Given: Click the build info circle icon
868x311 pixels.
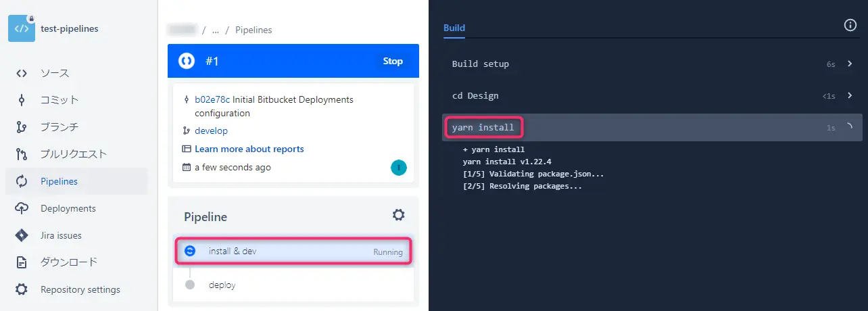Looking at the screenshot, I should click(x=850, y=25).
